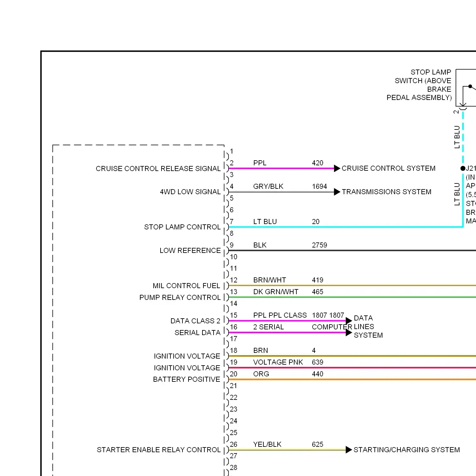476x476 pixels.
Task: Click connector pin number 20
Action: (234, 374)
